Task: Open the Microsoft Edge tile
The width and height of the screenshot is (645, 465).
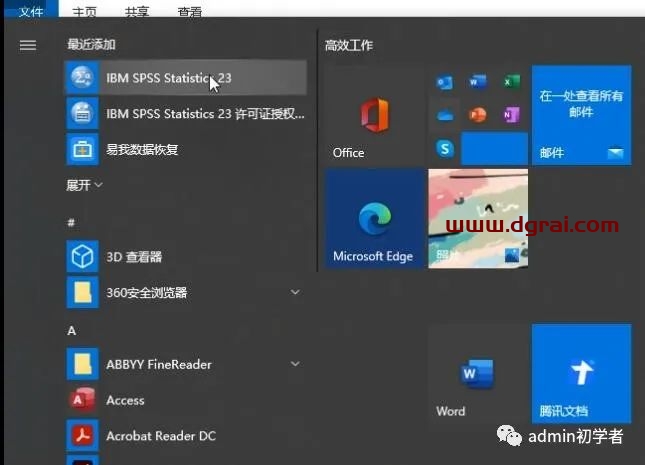Action: tap(374, 219)
